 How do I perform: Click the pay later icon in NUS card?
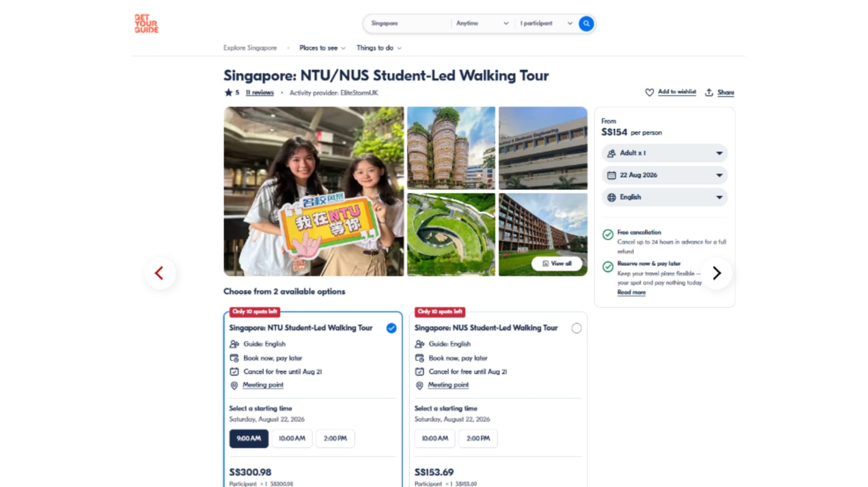click(x=420, y=358)
